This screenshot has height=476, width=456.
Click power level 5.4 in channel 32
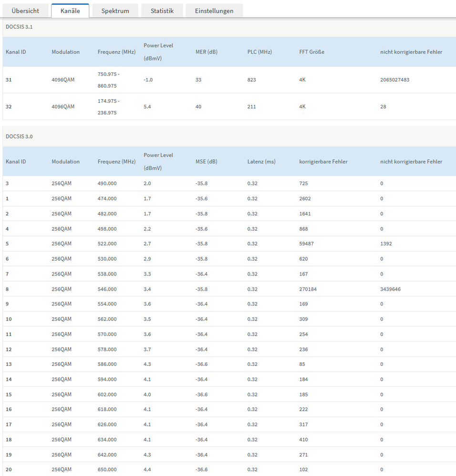tap(147, 107)
